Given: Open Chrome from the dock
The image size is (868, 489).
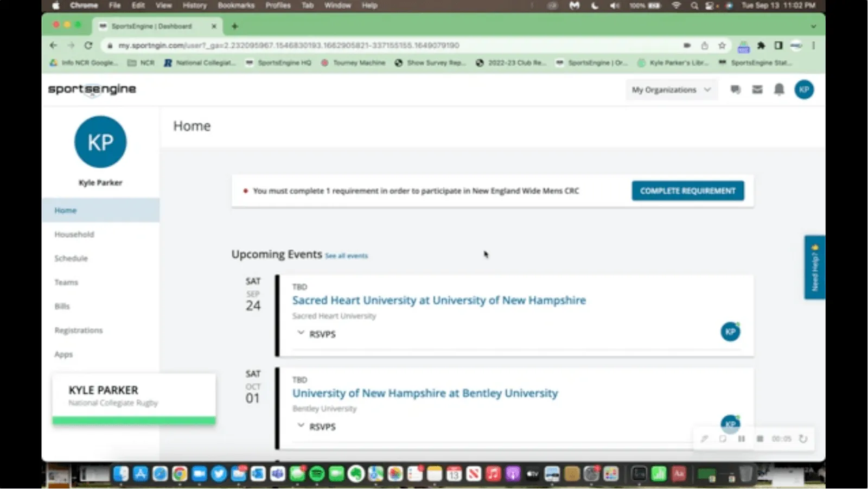Looking at the screenshot, I should pos(180,474).
